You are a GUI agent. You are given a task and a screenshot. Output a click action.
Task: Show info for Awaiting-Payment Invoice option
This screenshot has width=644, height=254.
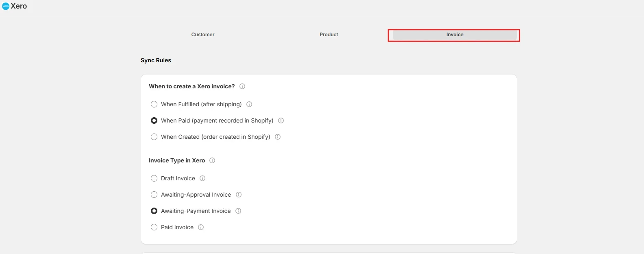point(238,211)
